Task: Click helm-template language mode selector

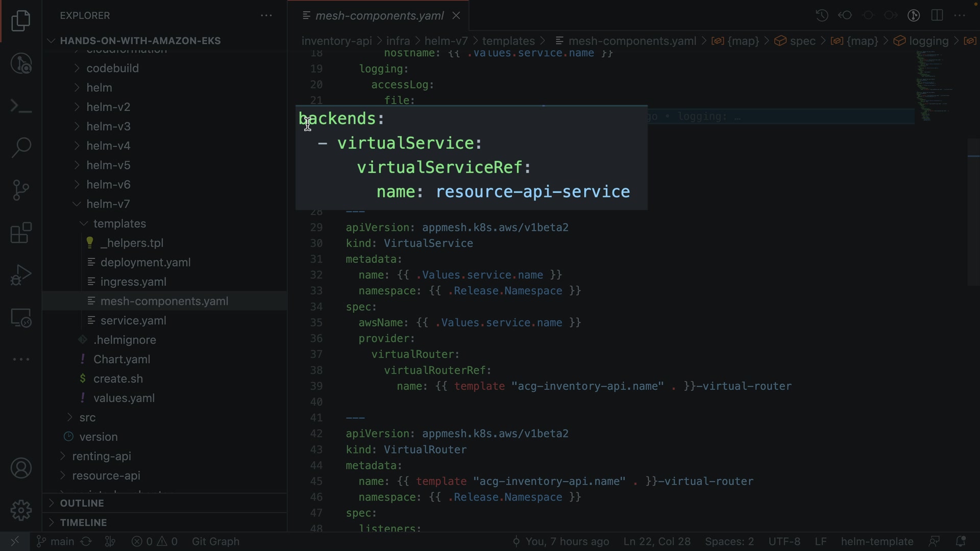Action: click(877, 541)
